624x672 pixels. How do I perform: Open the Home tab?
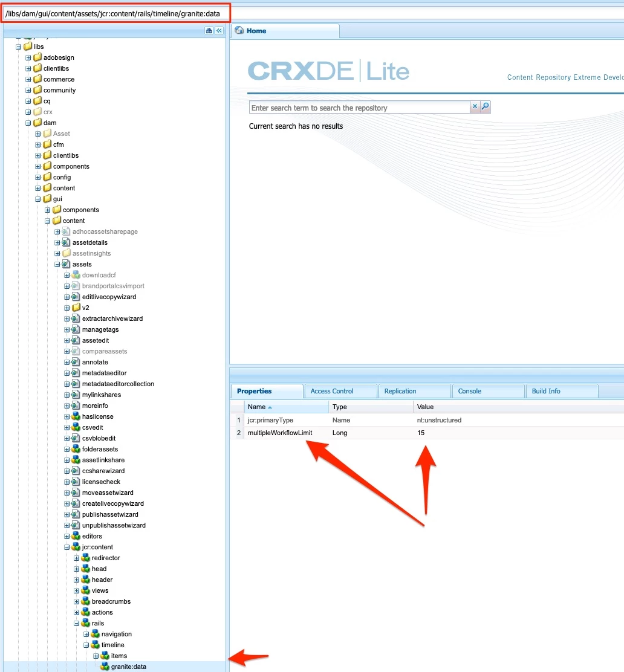(x=285, y=31)
